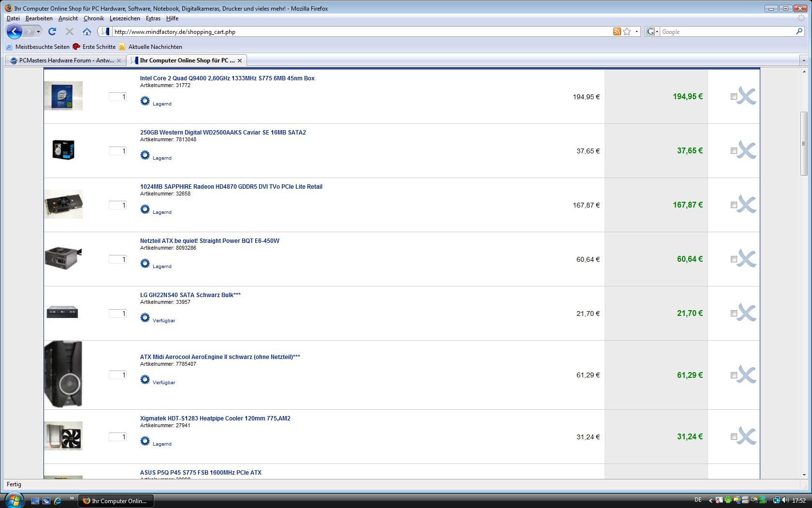Viewport: 812px width, 508px height.
Task: Open the Google search engine selector dropdown
Action: point(652,31)
